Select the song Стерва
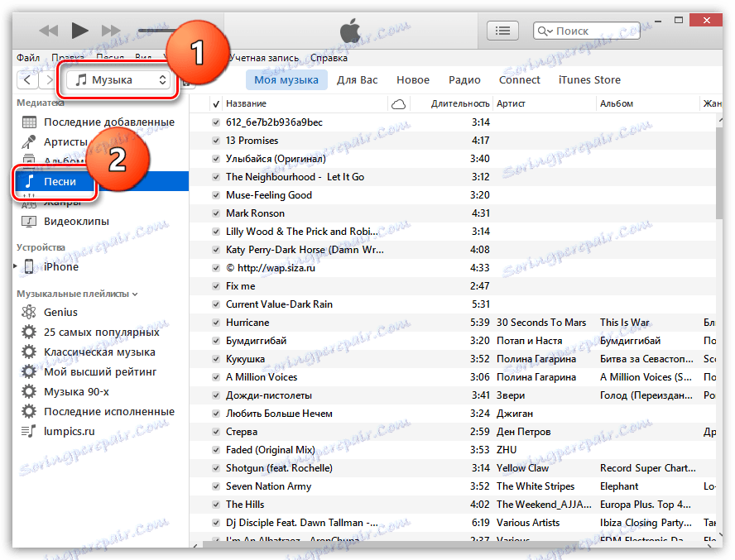735x560 pixels. click(x=242, y=432)
